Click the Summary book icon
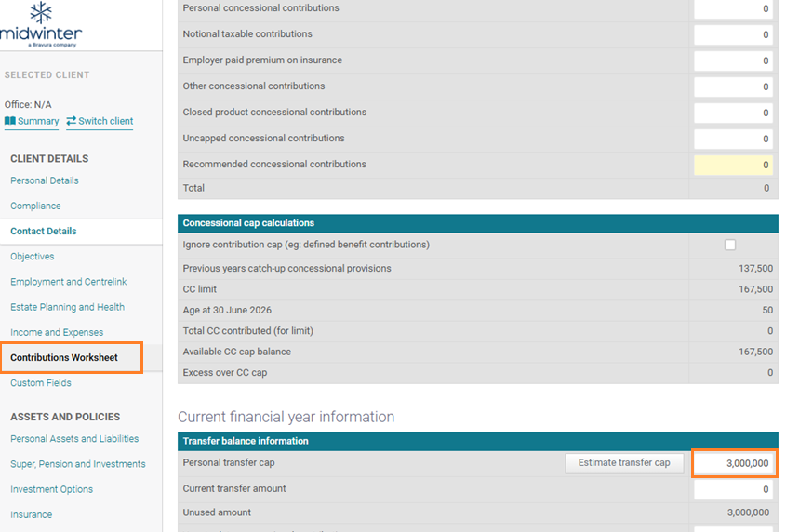Screen dimensions: 786x532 (x=10, y=121)
